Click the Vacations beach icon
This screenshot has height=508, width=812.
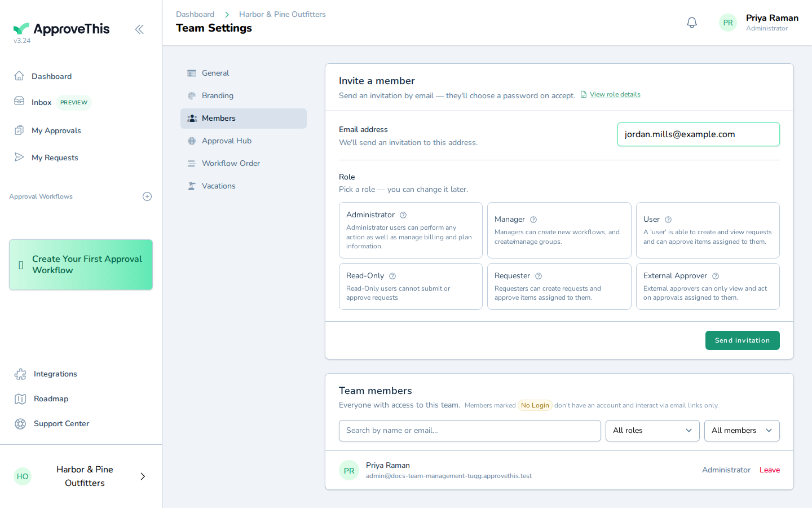click(192, 186)
